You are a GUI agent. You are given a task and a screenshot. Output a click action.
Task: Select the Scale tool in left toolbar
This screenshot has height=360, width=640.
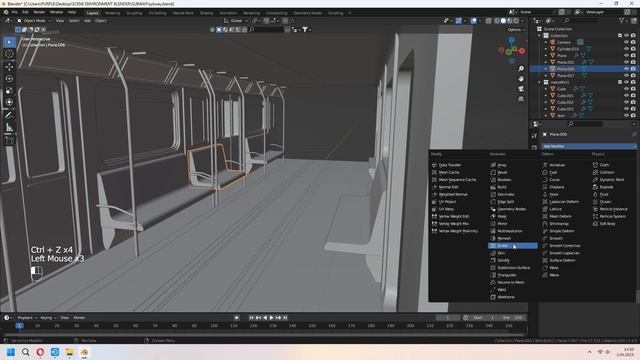(x=9, y=91)
